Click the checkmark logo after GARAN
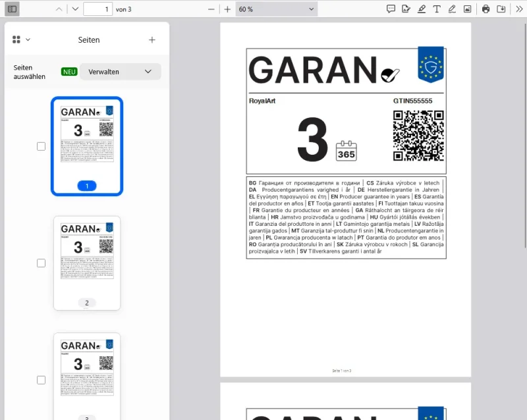The height and width of the screenshot is (420, 527). (390, 75)
